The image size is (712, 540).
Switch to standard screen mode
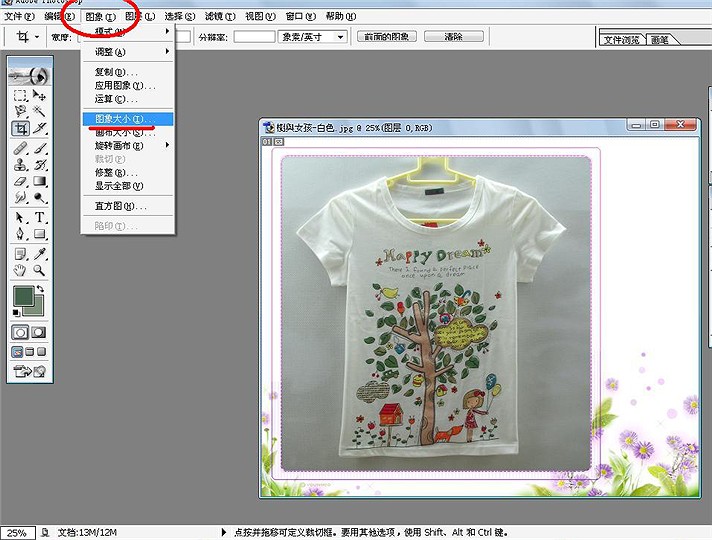point(17,352)
